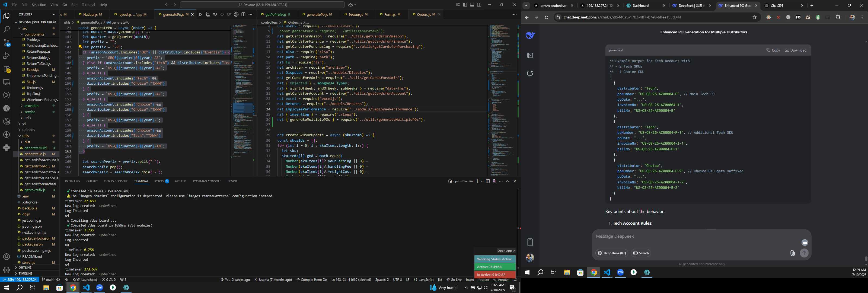Open the Navbar.js editor tab
The height and width of the screenshot is (293, 868).
coord(90,14)
